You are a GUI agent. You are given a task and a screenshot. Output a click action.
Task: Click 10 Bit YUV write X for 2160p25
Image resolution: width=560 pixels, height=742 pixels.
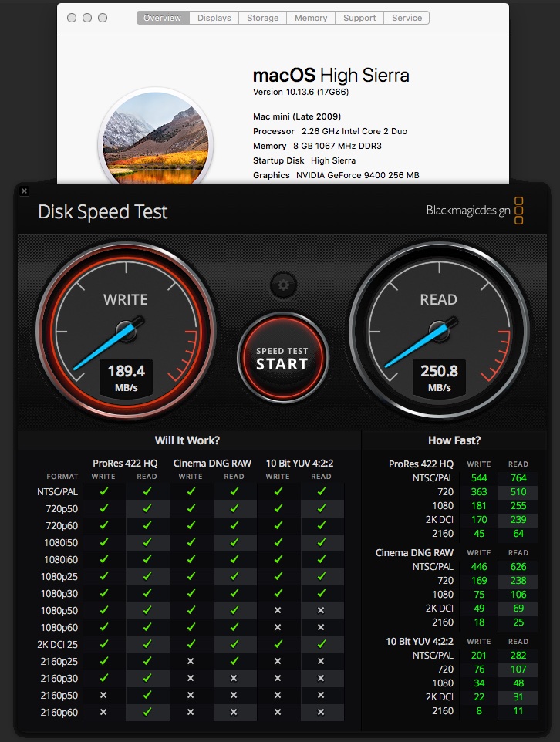pyautogui.click(x=278, y=661)
